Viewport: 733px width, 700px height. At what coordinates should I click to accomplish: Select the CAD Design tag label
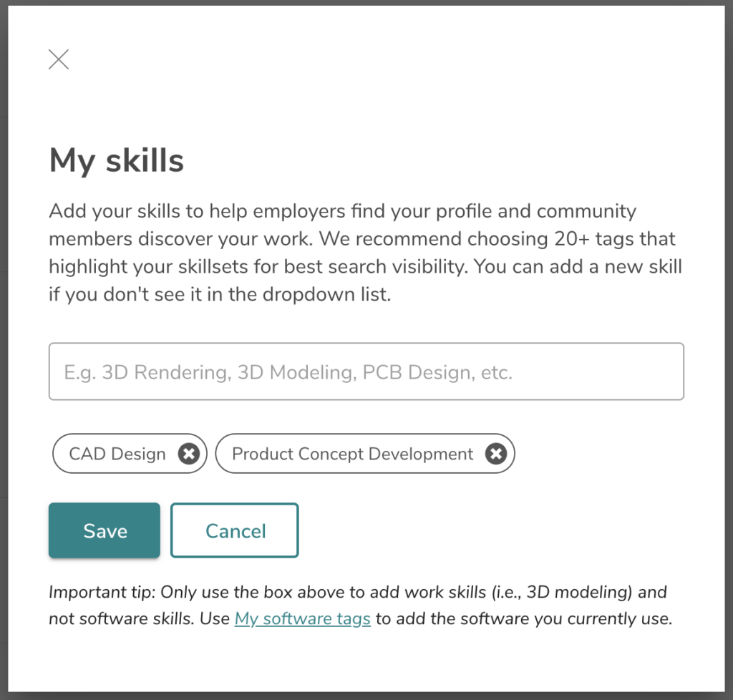click(x=117, y=454)
